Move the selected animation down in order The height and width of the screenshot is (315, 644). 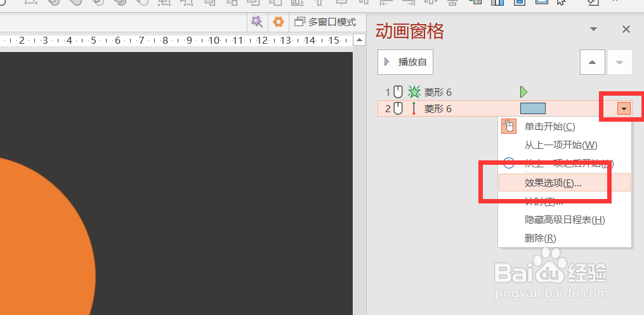click(620, 62)
